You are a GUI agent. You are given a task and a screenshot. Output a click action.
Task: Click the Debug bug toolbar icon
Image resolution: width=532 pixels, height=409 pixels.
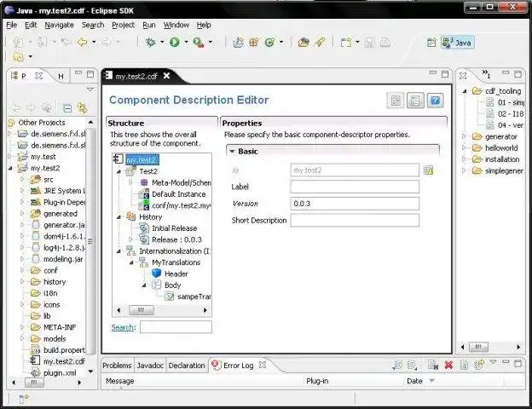click(x=150, y=42)
